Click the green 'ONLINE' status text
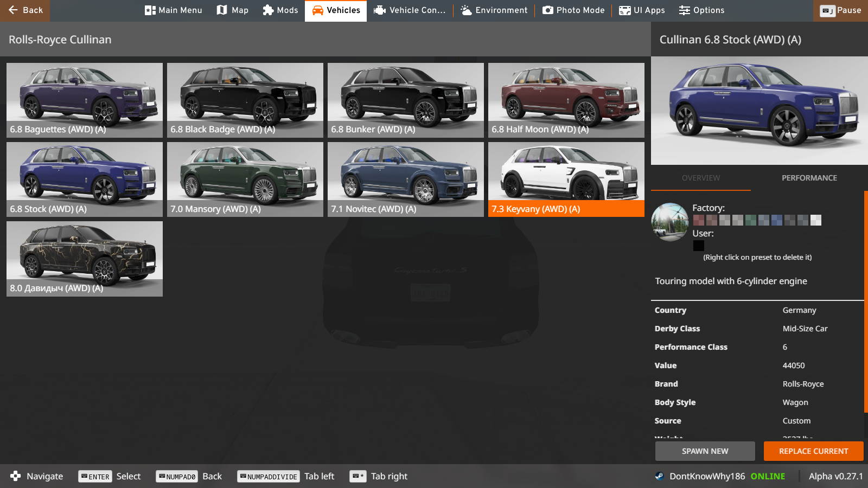 [768, 476]
